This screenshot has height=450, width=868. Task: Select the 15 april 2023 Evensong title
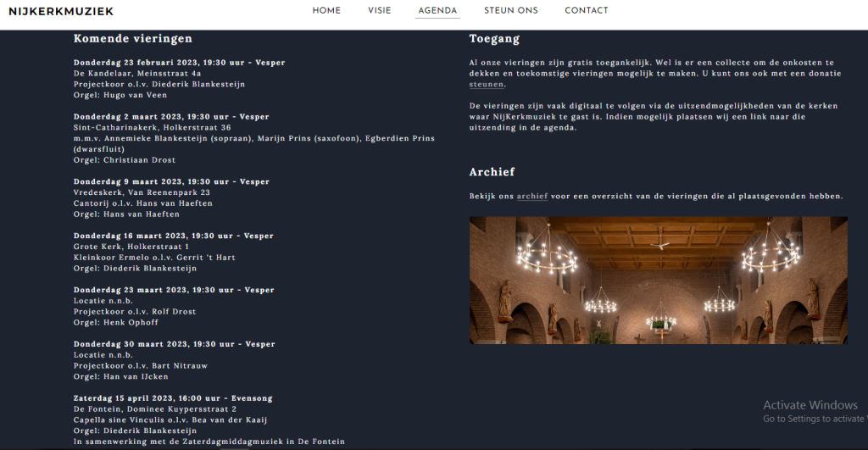tap(173, 398)
